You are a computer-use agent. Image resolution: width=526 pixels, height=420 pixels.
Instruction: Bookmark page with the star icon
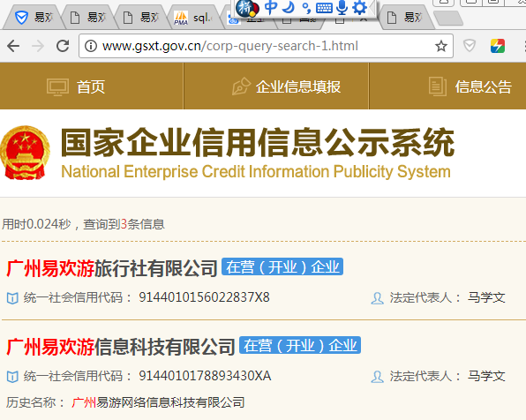pyautogui.click(x=441, y=46)
